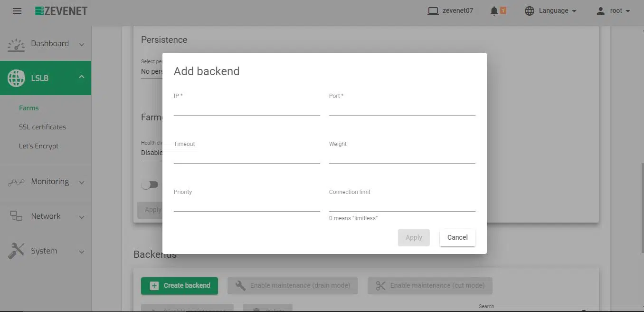Click the Create backend button
644x312 pixels.
point(179,285)
